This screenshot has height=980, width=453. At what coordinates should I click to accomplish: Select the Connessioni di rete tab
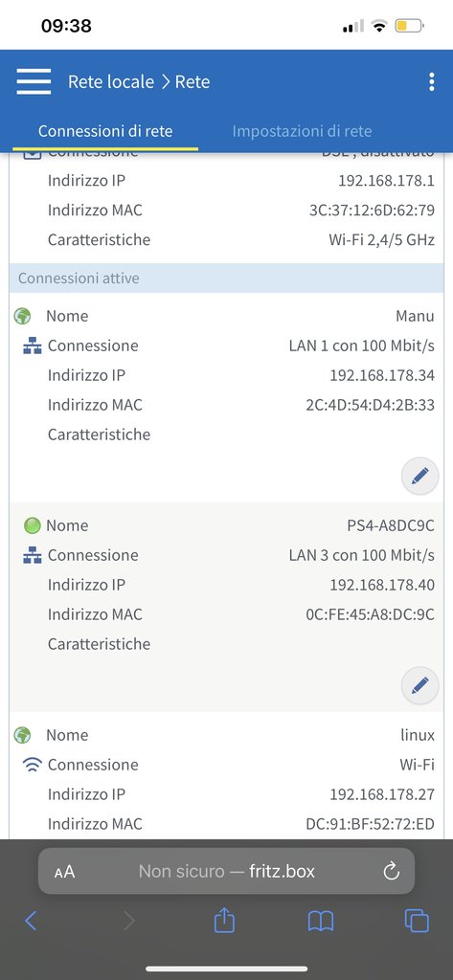point(105,131)
